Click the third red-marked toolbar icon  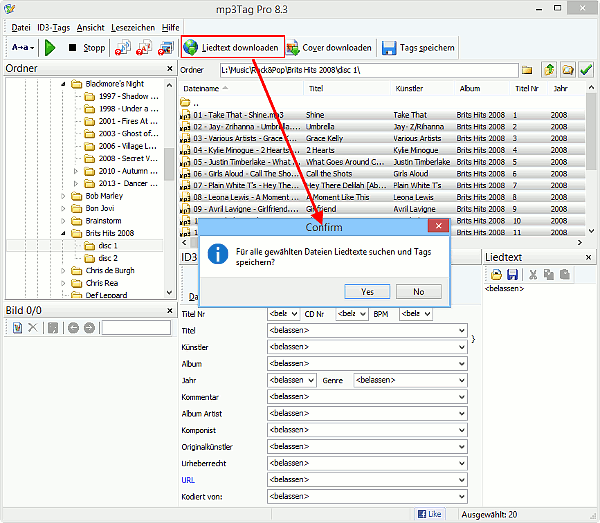pos(166,48)
